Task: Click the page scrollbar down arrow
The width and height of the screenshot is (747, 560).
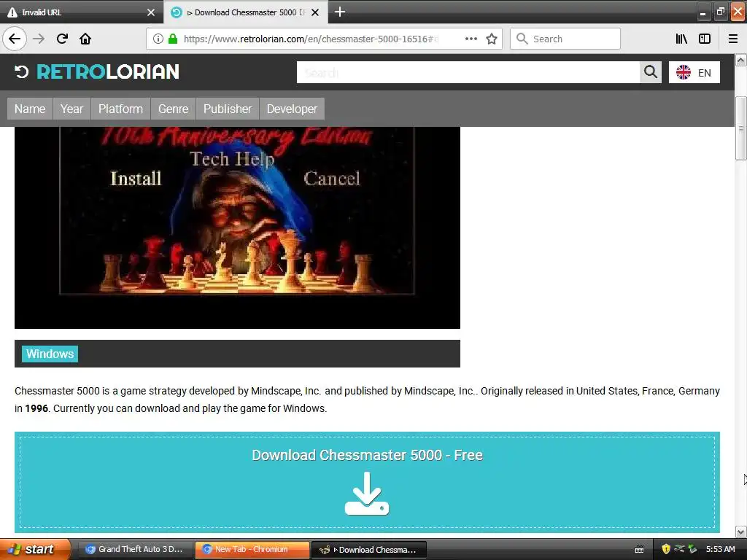Action: pyautogui.click(x=741, y=532)
